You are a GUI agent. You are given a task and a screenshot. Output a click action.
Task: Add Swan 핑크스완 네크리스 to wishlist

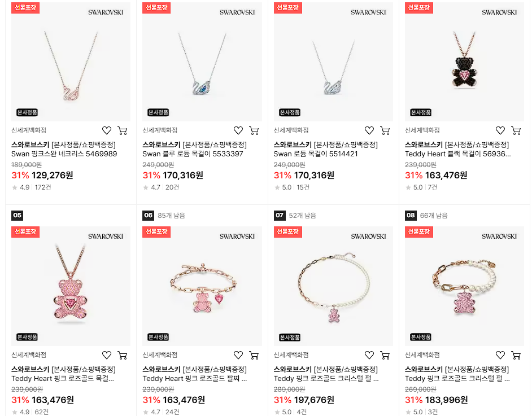coord(107,130)
